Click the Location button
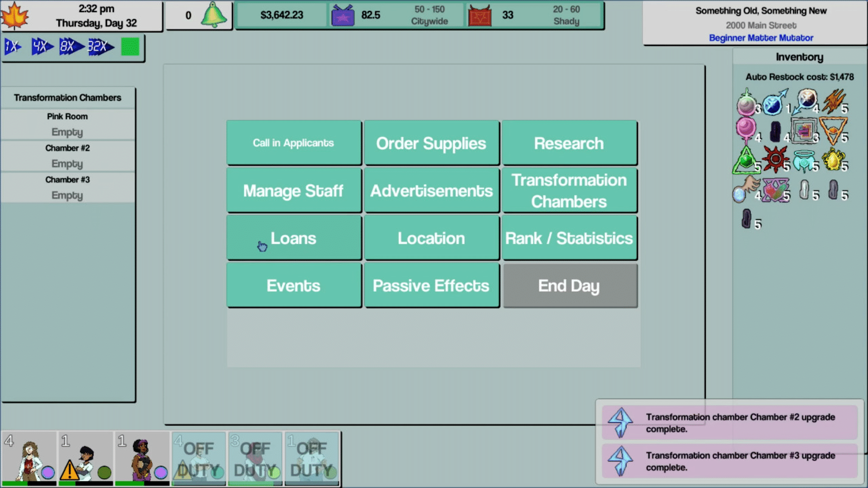868x488 pixels. (x=432, y=238)
